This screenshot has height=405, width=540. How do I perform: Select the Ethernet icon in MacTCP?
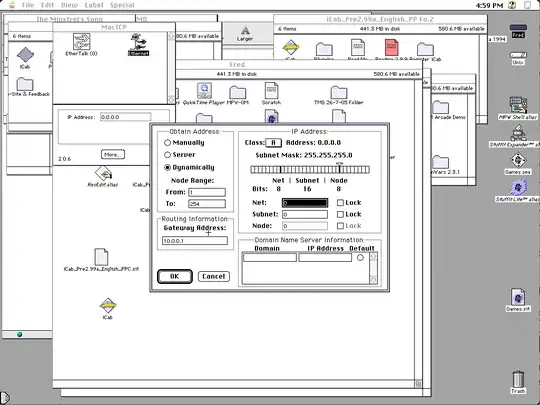coord(138,42)
